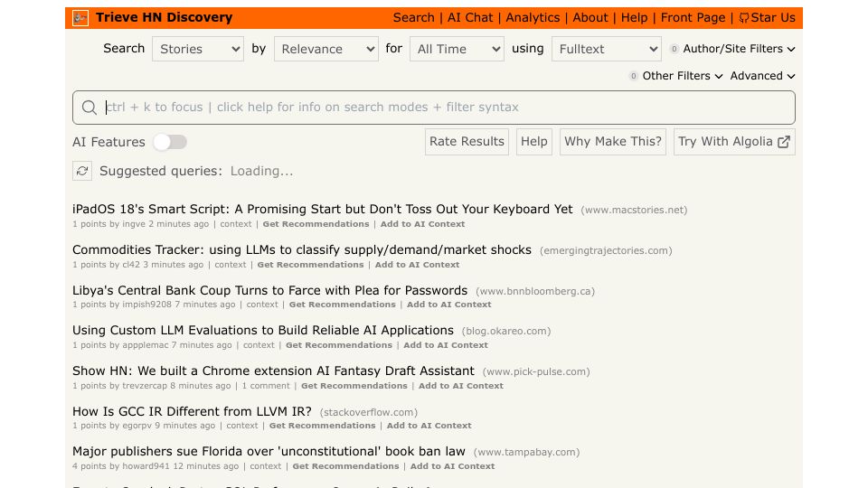This screenshot has width=868, height=488.
Task: Click author trevzercap on Show HN story
Action: point(145,386)
